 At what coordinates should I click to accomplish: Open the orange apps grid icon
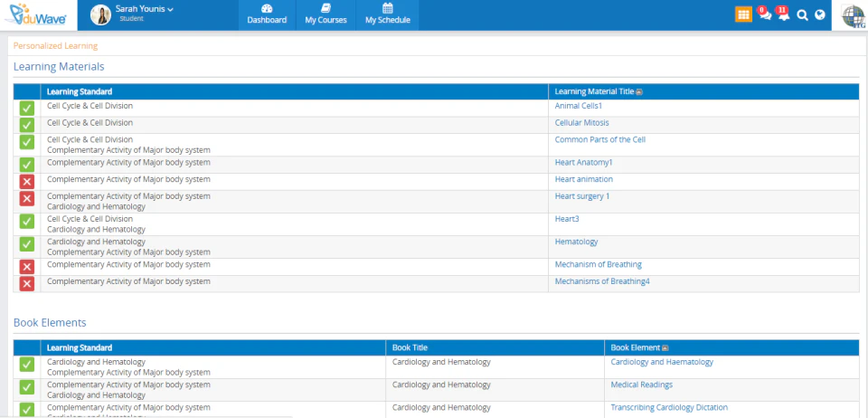pos(743,15)
